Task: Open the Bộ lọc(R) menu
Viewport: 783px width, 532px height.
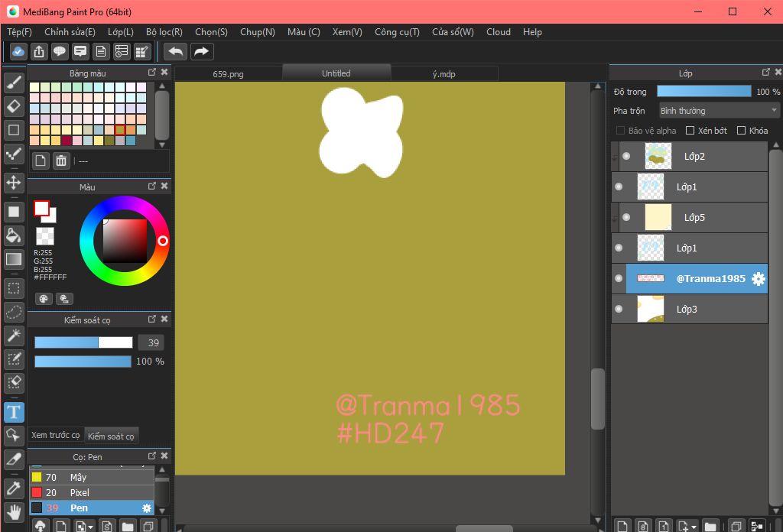Action: [164, 32]
